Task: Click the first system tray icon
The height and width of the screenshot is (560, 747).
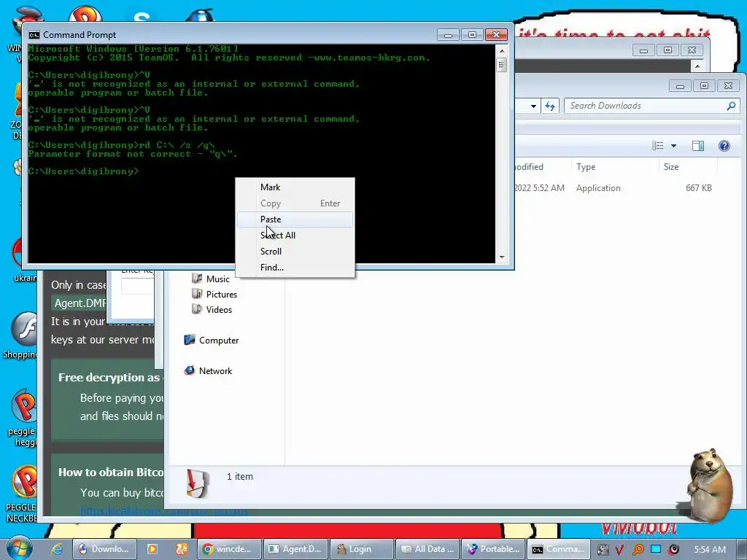Action: pos(603,550)
